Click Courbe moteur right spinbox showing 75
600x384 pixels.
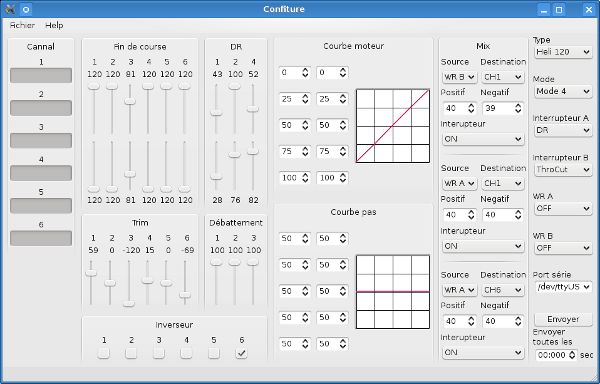click(x=332, y=151)
